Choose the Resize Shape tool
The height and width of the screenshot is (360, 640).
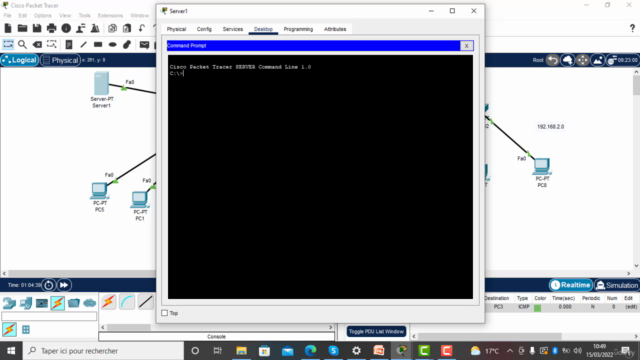pyautogui.click(x=51, y=44)
